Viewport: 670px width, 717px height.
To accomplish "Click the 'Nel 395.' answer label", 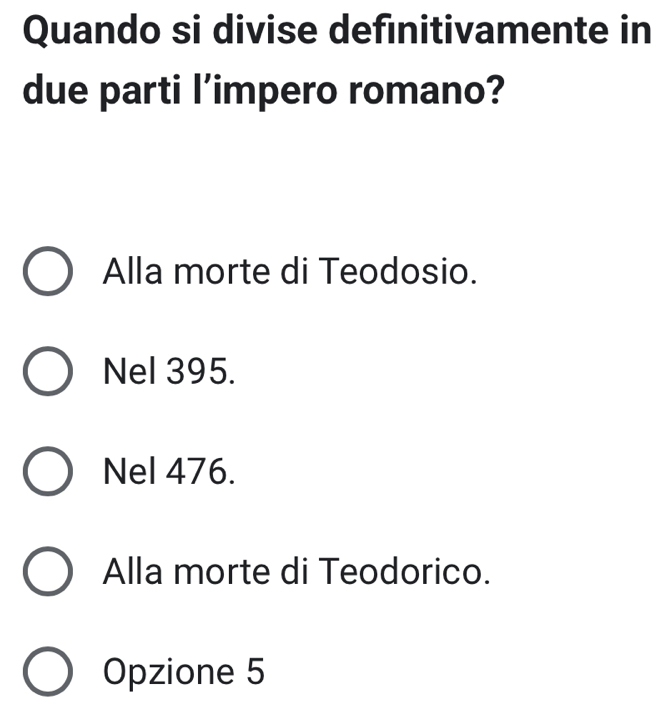I will pyautogui.click(x=170, y=372).
